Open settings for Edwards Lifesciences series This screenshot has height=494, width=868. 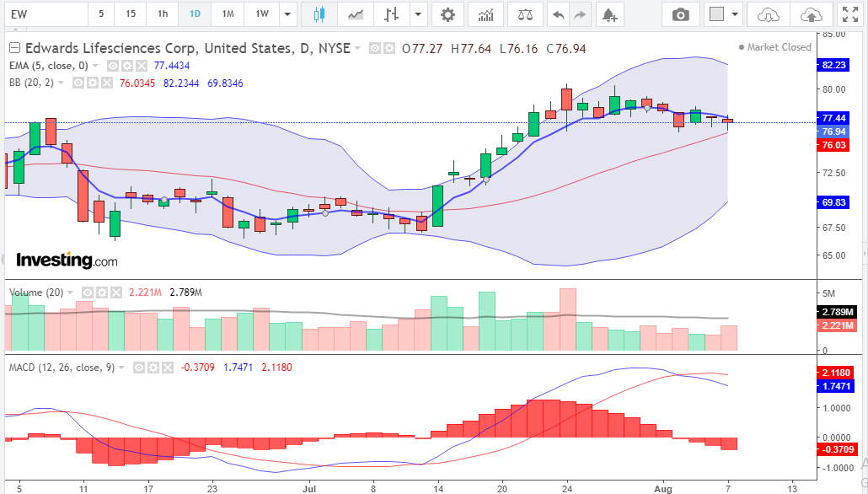click(389, 49)
